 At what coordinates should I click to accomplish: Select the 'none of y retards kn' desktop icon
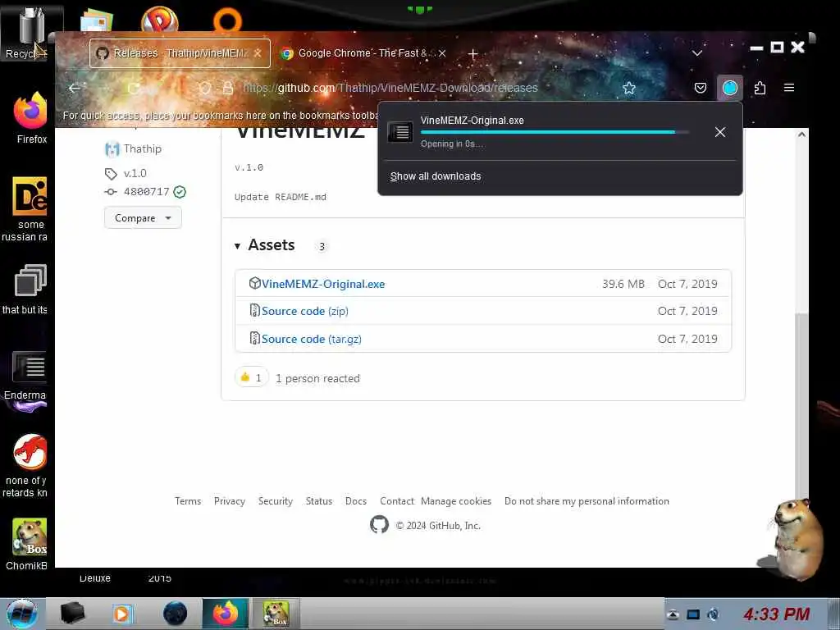(x=27, y=465)
